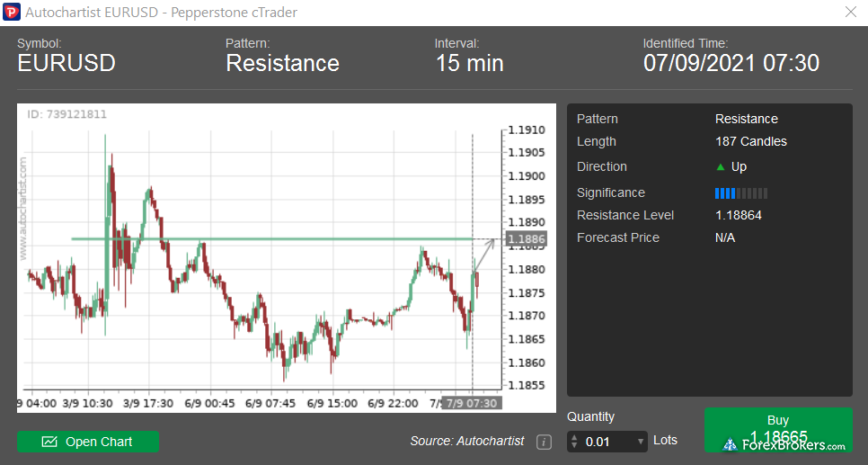Click the green Up direction triangle

point(720,167)
